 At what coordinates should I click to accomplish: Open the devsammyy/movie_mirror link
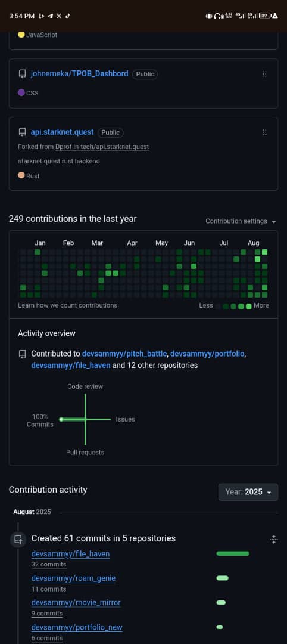(76, 602)
